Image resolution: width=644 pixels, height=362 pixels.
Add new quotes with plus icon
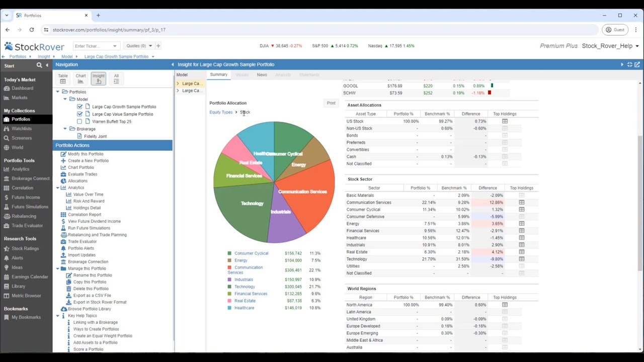click(x=158, y=46)
